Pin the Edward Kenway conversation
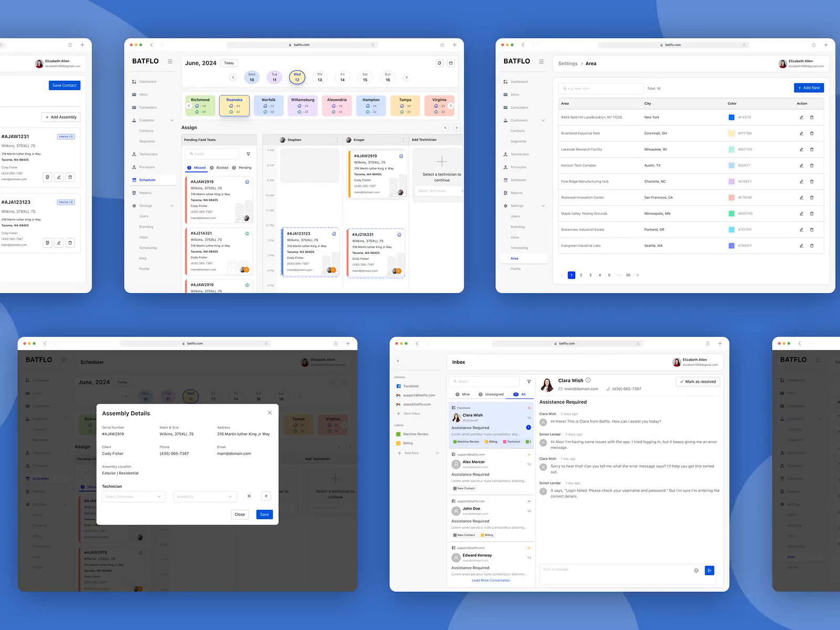This screenshot has height=630, width=840. (x=529, y=548)
